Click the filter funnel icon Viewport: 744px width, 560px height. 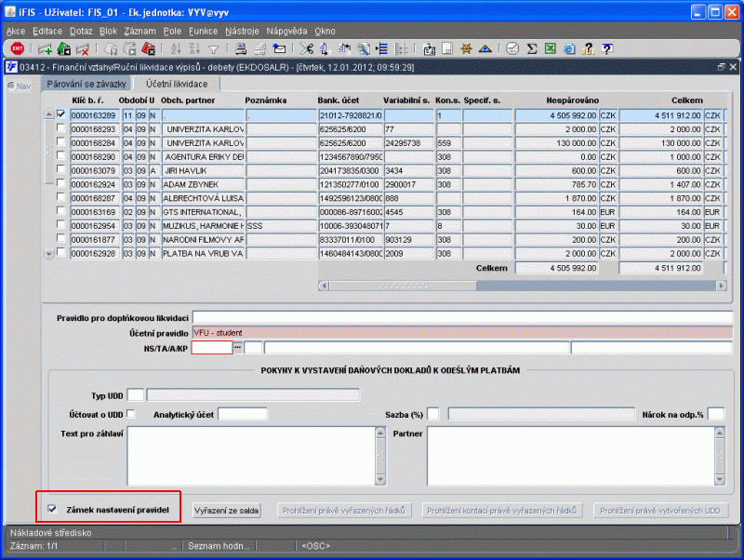coord(214,49)
